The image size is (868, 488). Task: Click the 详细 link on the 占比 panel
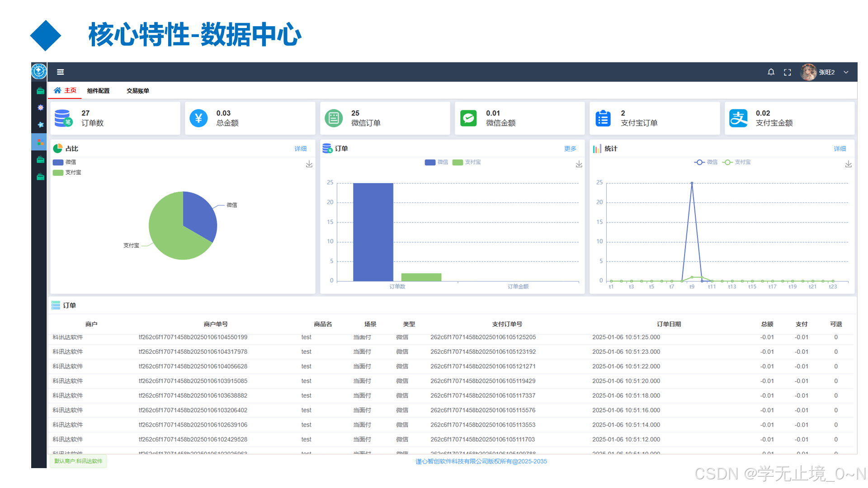point(301,148)
